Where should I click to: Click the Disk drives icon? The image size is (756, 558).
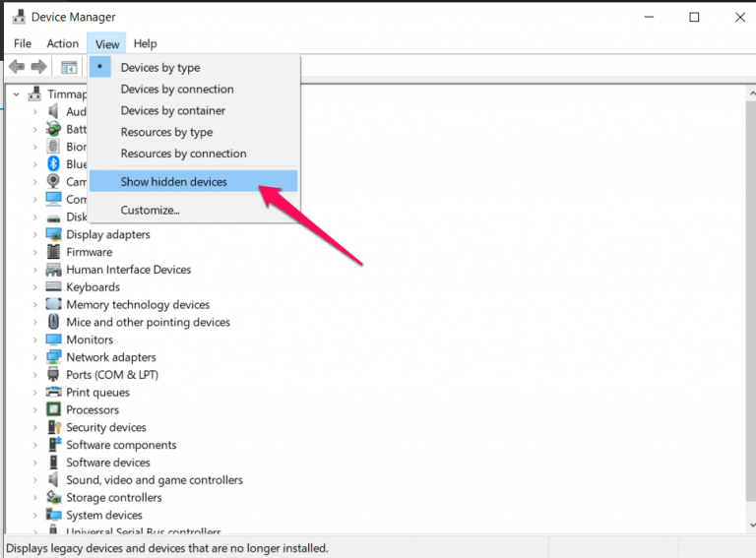click(x=53, y=217)
